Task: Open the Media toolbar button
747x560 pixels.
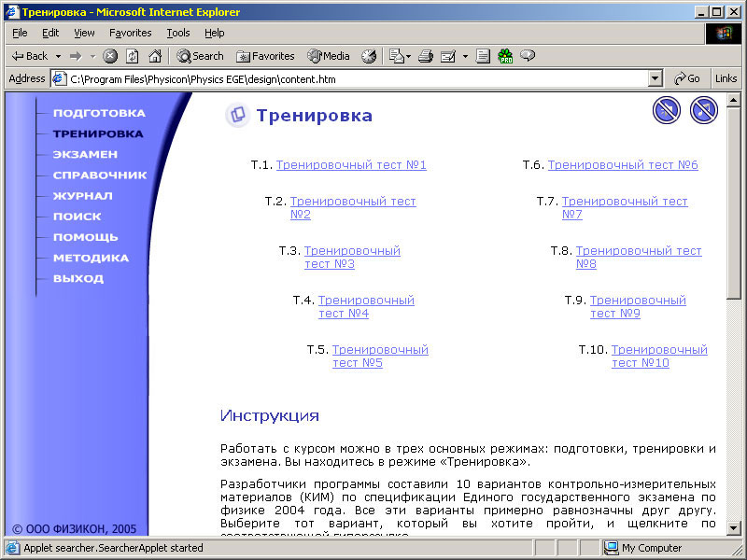Action: pyautogui.click(x=329, y=56)
